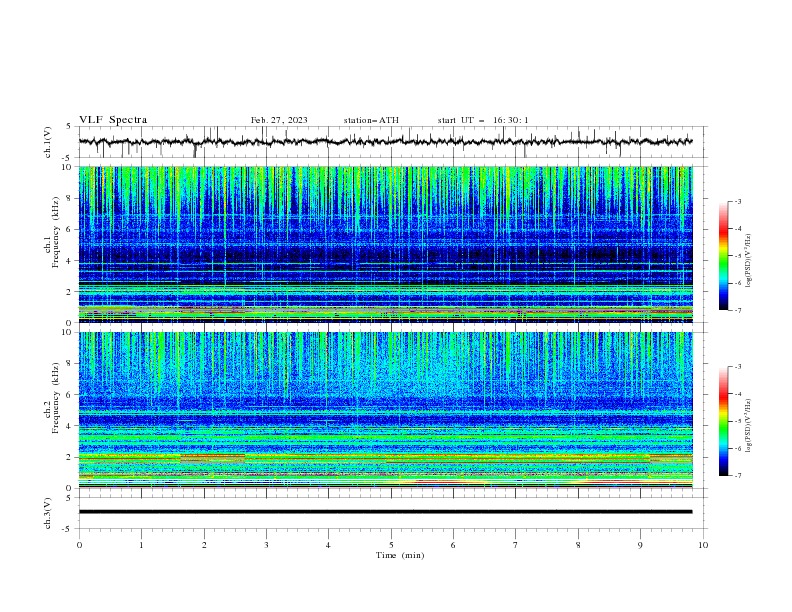
Task: Click time axis tick label "1"
Action: point(141,545)
